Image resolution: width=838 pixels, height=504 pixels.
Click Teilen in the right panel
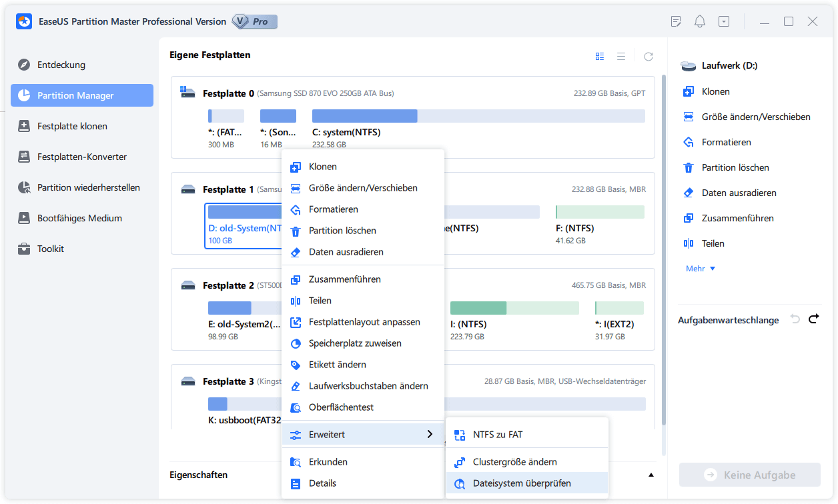(703, 243)
